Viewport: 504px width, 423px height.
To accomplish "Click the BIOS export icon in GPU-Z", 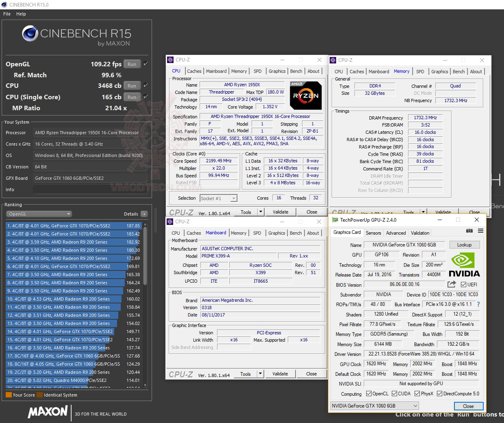I will coord(451,284).
